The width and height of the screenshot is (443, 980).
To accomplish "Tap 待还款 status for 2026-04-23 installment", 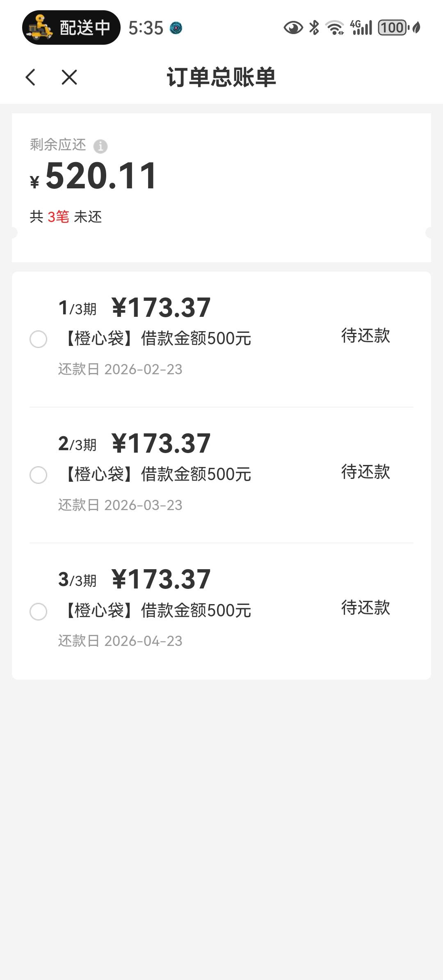I will [x=365, y=608].
